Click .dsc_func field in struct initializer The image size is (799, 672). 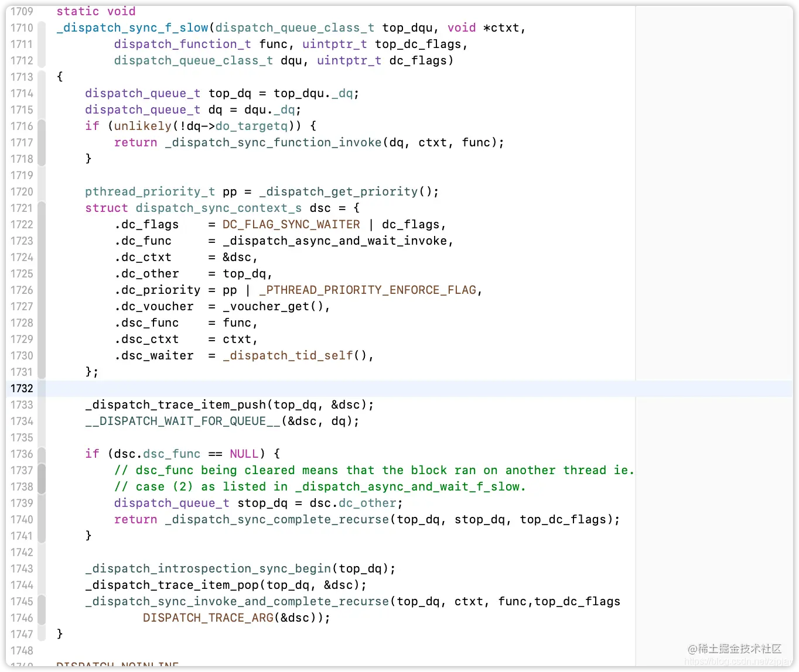(146, 323)
